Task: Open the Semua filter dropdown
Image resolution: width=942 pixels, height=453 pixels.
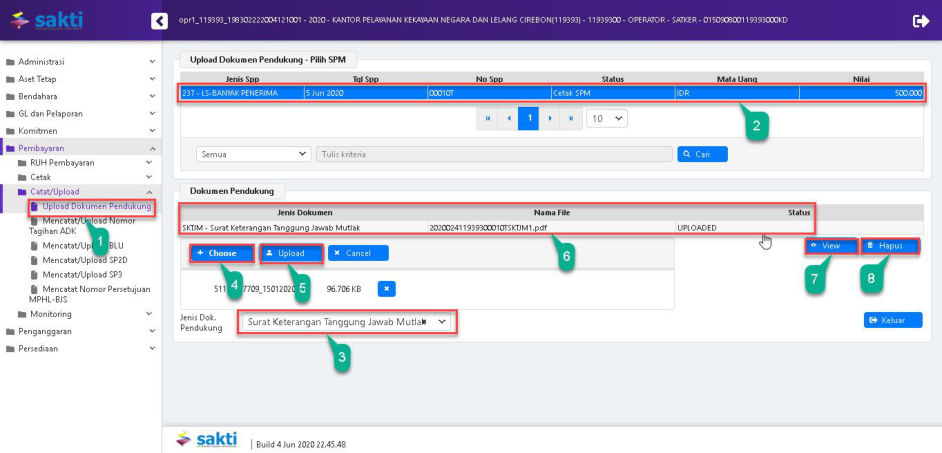Action: (x=254, y=154)
